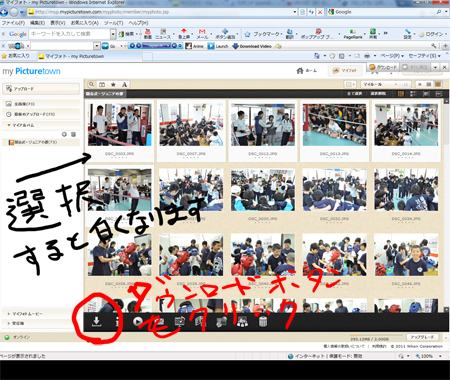Viewport: 450px width, 380px height.
Task: Open the ツール(T) menu
Action: point(113,23)
